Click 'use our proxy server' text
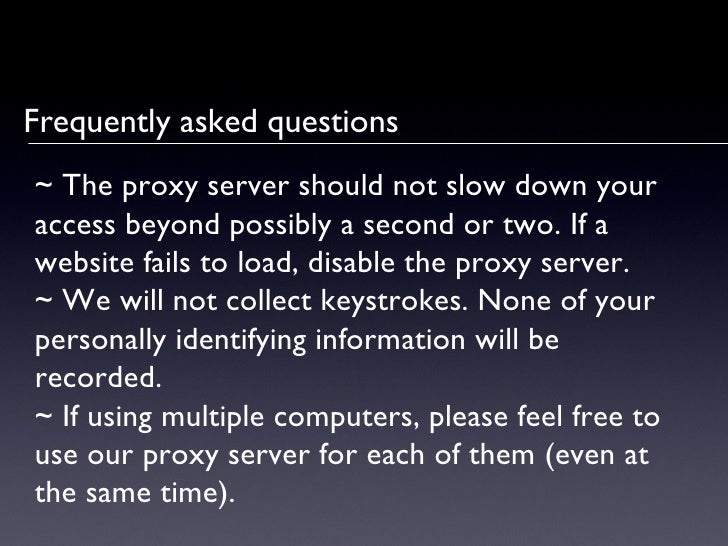Image resolution: width=728 pixels, height=546 pixels. click(x=172, y=456)
